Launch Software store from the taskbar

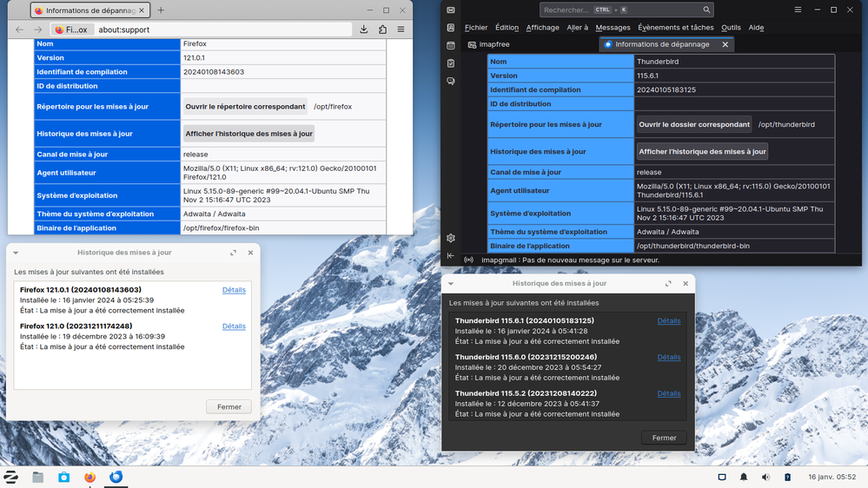(x=64, y=477)
